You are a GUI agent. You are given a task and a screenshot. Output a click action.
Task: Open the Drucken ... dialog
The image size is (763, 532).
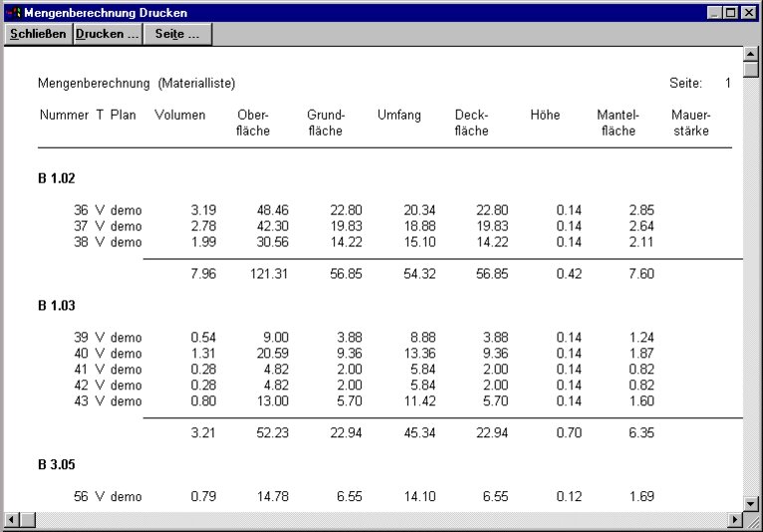click(x=108, y=34)
